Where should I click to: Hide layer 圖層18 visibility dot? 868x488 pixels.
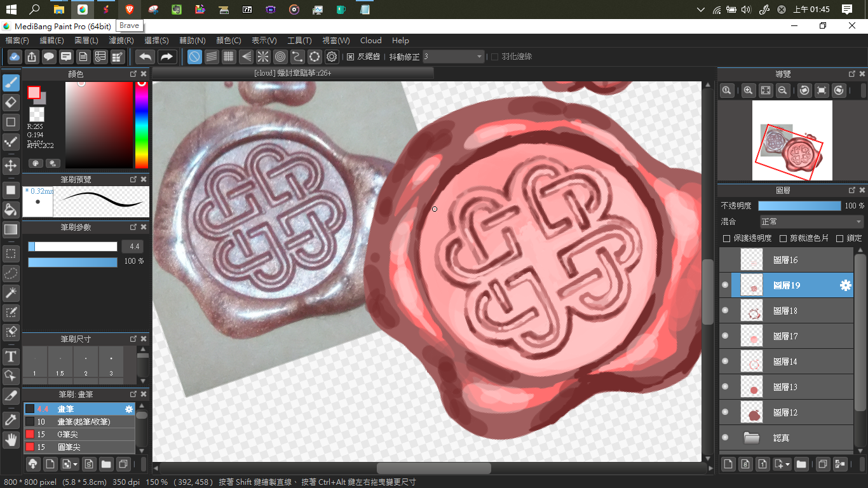[x=725, y=311]
